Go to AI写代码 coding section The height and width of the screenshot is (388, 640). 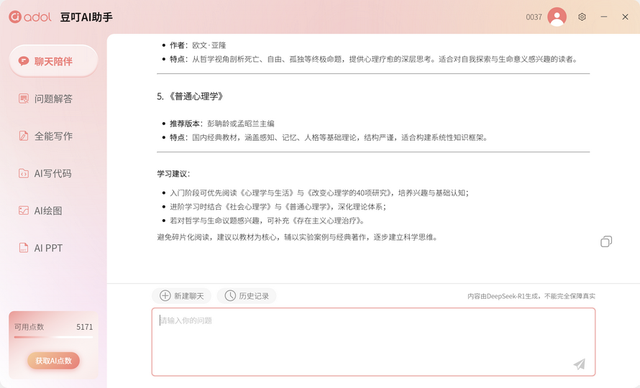(x=53, y=173)
